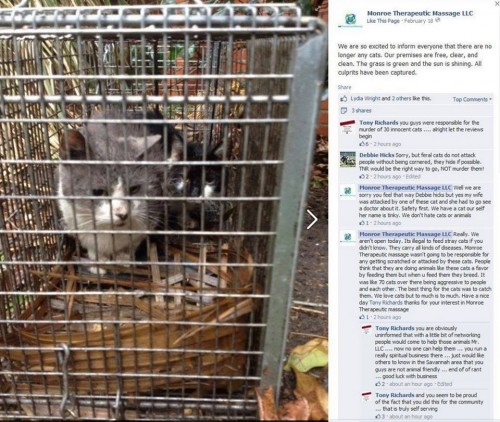Open Monroe Therapeutic Massage LLC page title
Viewport: 500px width, 422px height.
[420, 14]
